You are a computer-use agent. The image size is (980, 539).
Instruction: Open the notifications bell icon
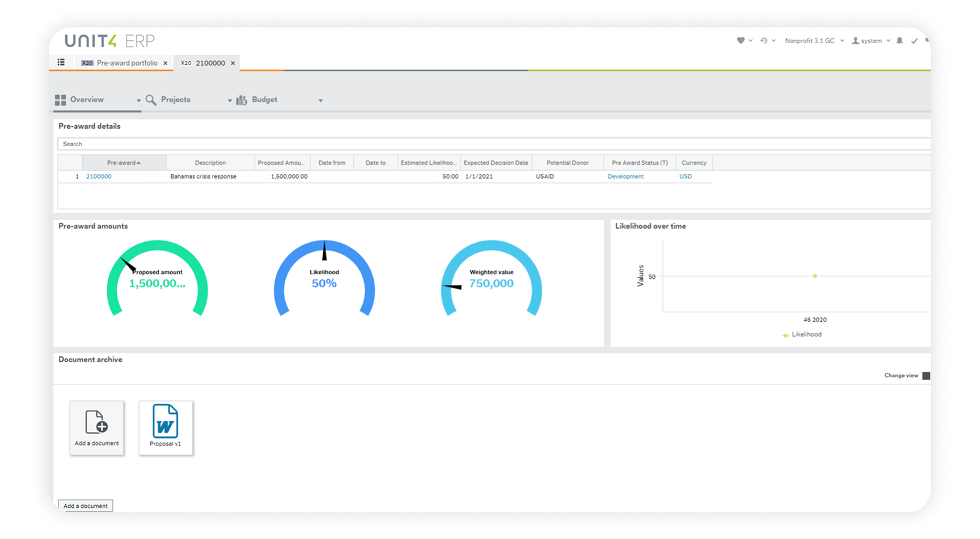pyautogui.click(x=899, y=40)
